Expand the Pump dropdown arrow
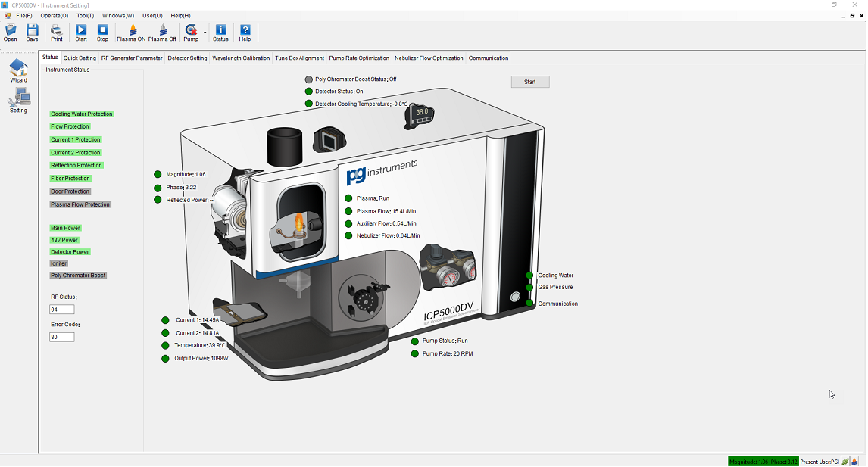This screenshot has width=868, height=467. click(x=205, y=33)
